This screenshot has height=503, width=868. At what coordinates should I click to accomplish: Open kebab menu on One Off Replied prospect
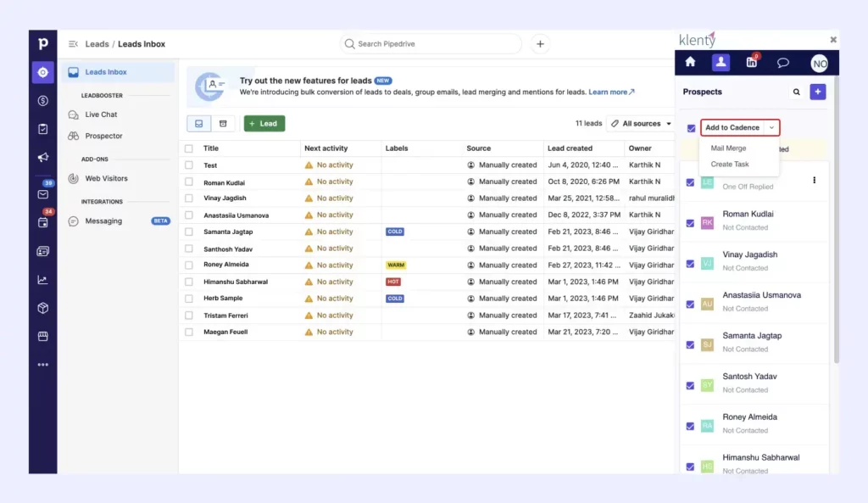(x=815, y=180)
